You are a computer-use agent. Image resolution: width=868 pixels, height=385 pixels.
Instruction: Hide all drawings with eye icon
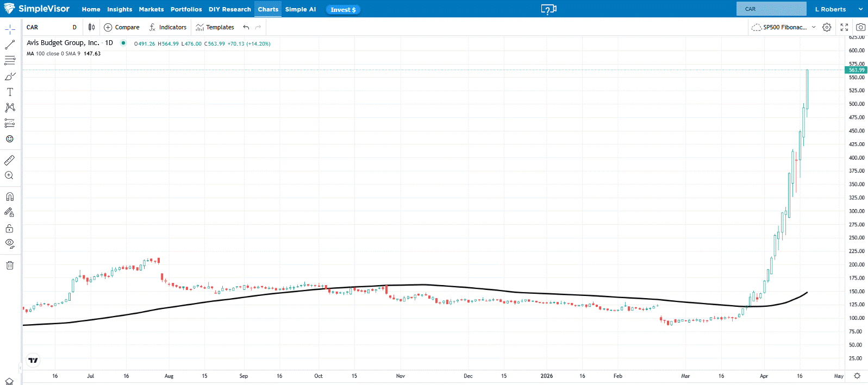tap(10, 243)
